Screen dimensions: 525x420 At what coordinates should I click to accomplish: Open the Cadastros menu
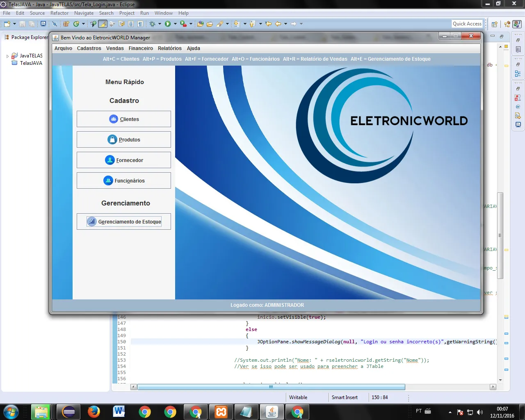click(89, 48)
